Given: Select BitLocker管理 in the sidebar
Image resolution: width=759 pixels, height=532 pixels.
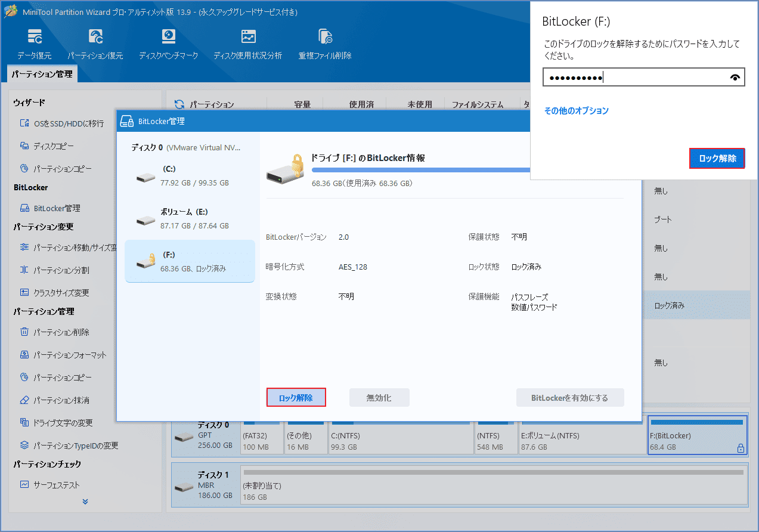Looking at the screenshot, I should click(50, 208).
